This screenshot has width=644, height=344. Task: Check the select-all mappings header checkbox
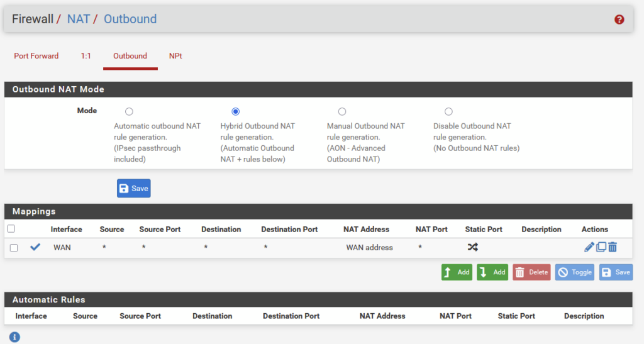(x=11, y=229)
